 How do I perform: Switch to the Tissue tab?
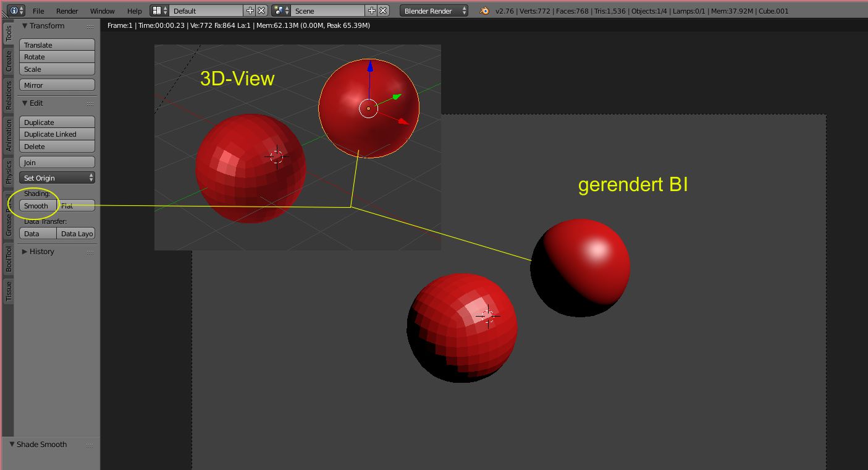point(9,291)
